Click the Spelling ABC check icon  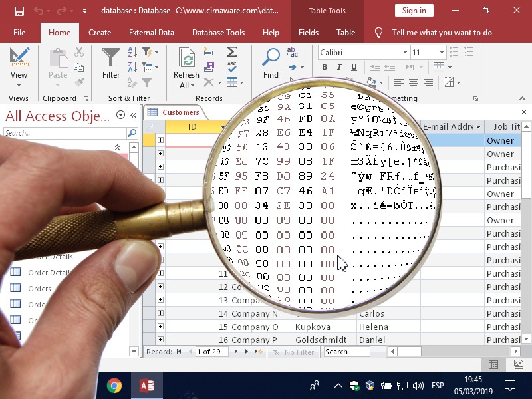point(232,67)
